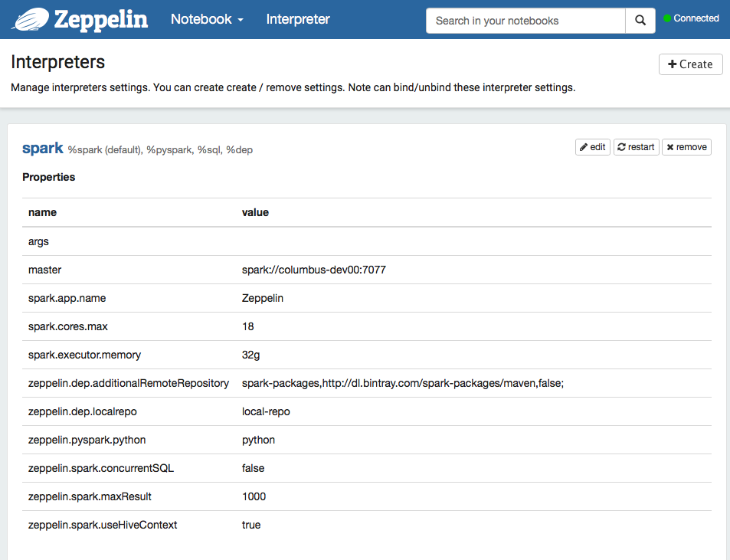The height and width of the screenshot is (560, 730).
Task: Remove the spark interpreter
Action: [x=686, y=147]
